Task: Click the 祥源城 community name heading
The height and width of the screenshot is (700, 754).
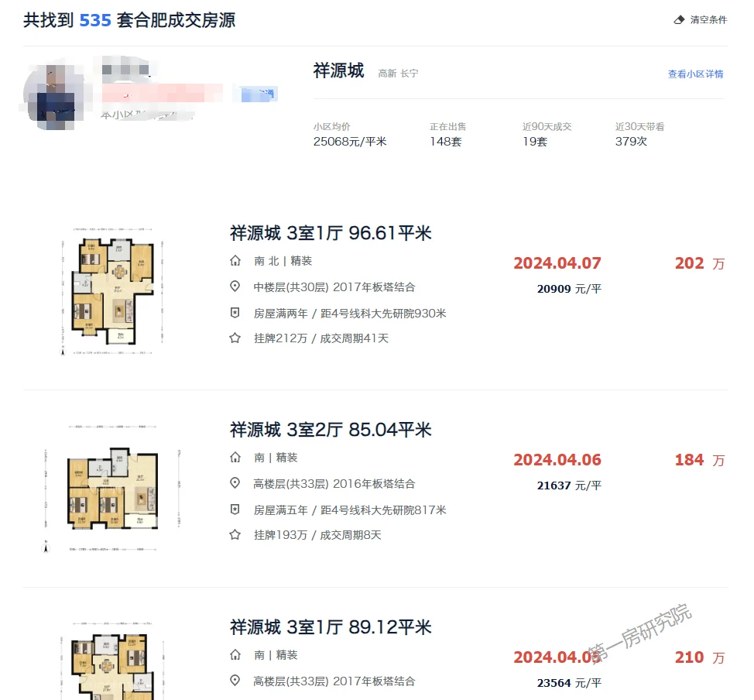Action: 338,70
